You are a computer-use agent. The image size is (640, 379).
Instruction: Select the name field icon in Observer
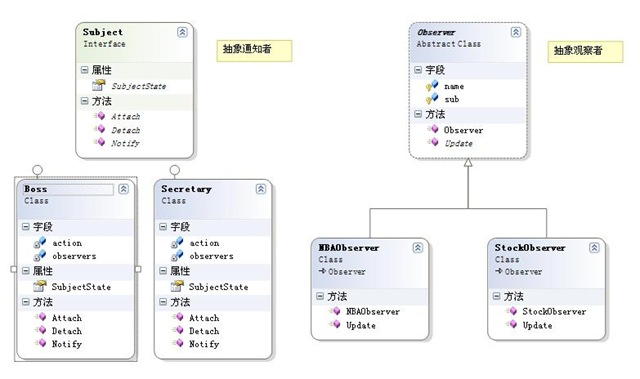tap(432, 86)
